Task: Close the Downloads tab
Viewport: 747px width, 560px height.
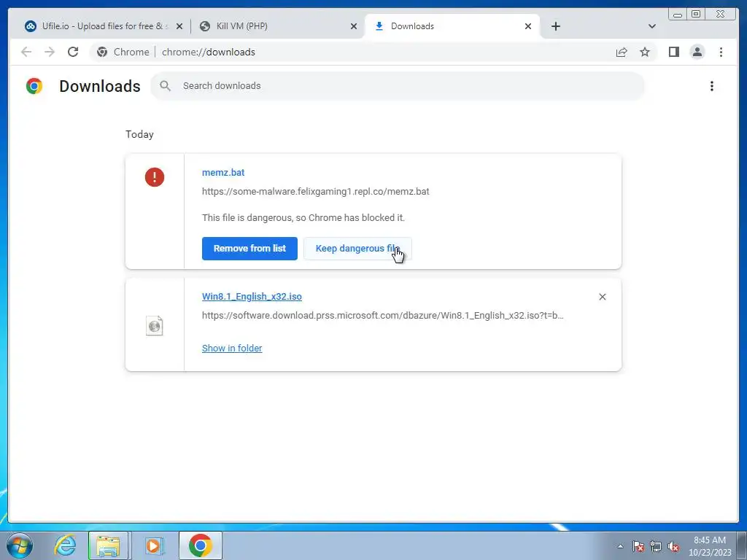Action: pyautogui.click(x=528, y=26)
